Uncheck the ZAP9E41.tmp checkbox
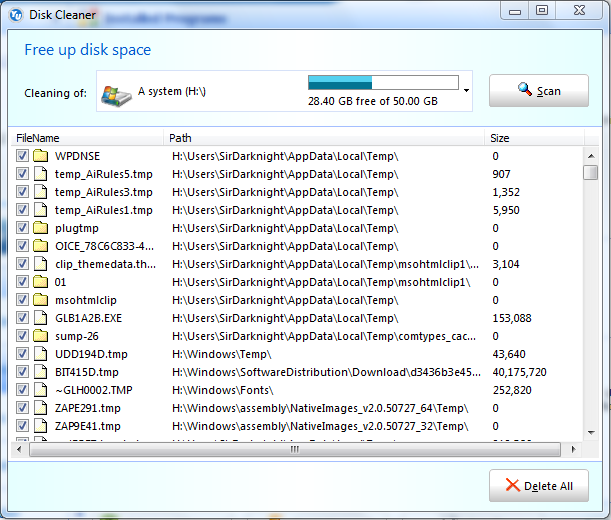This screenshot has height=520, width=611. pos(22,426)
